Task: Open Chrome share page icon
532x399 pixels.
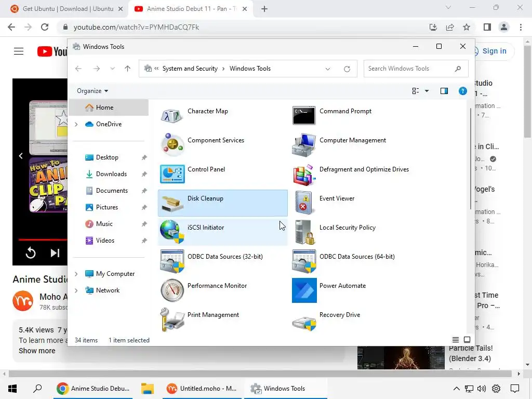Action: [x=450, y=27]
